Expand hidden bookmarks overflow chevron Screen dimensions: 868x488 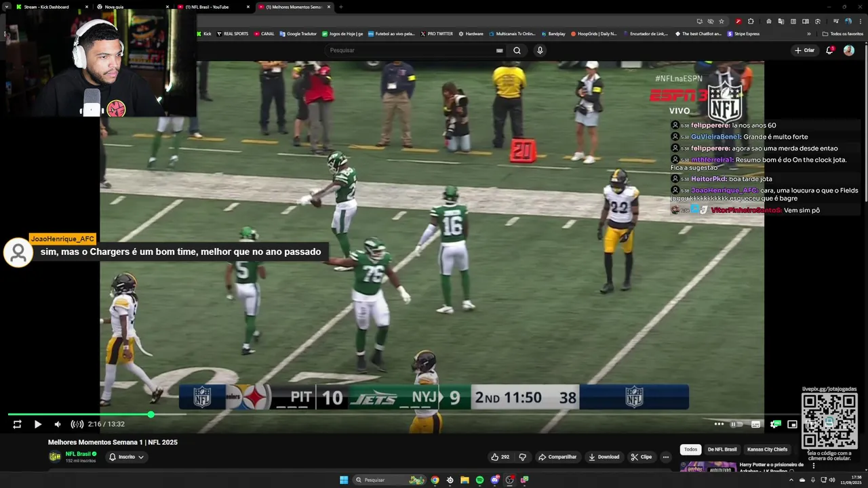click(x=808, y=34)
